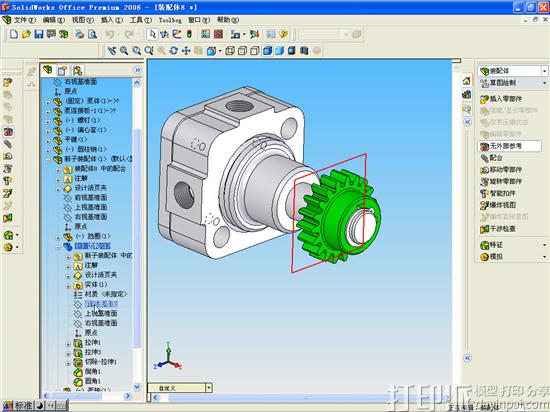Image resolution: width=550 pixels, height=412 pixels.
Task: Open the 装配体 command manager dropdown
Action: [544, 71]
